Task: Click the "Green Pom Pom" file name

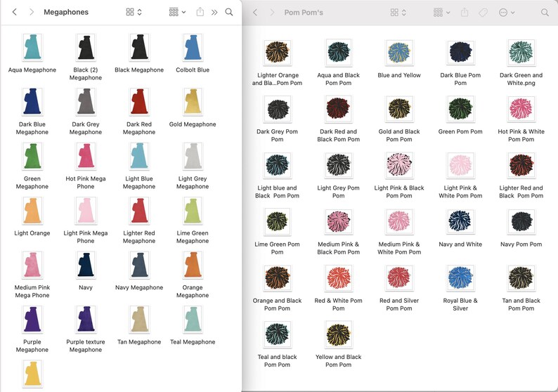Action: click(x=460, y=131)
